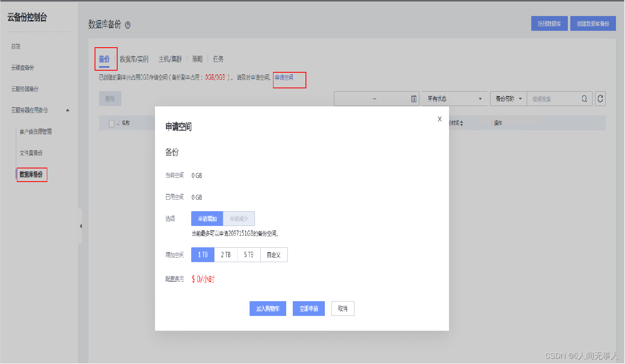This screenshot has height=364, width=625.
Task: Open 文件集备份 in the sidebar
Action: coord(31,153)
